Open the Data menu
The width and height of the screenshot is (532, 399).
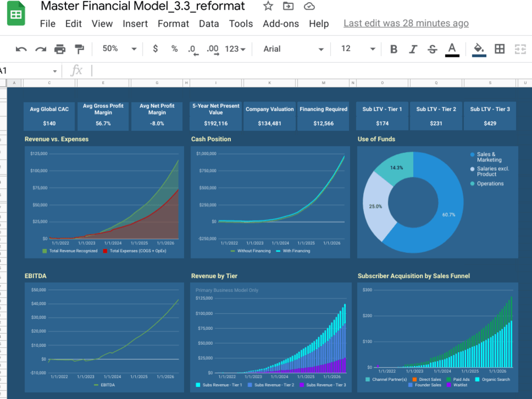pos(209,23)
